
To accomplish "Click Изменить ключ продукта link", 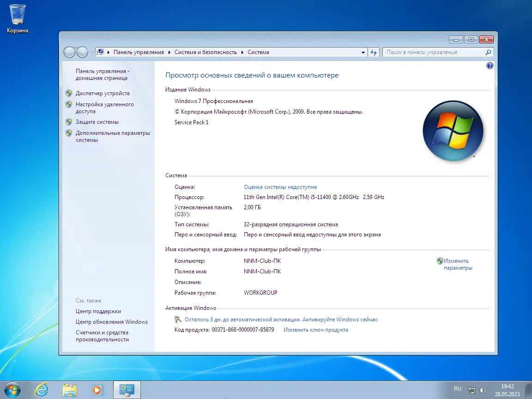I will pos(315,329).
